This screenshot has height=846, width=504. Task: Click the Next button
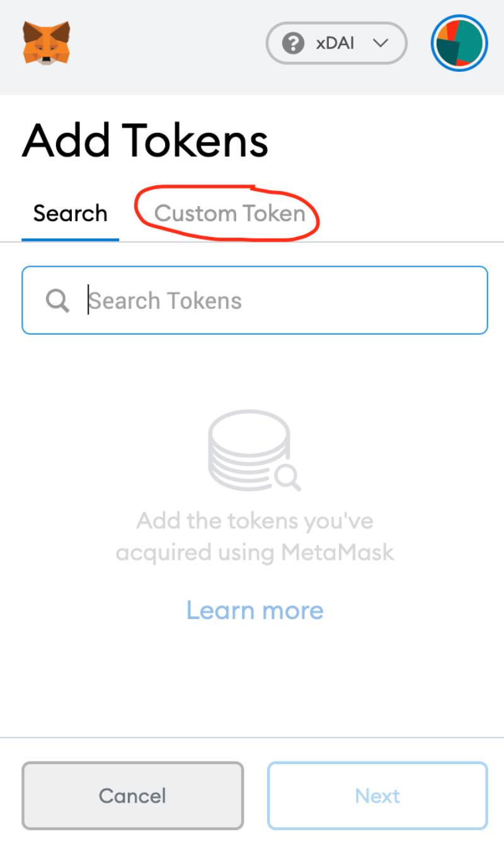[377, 796]
